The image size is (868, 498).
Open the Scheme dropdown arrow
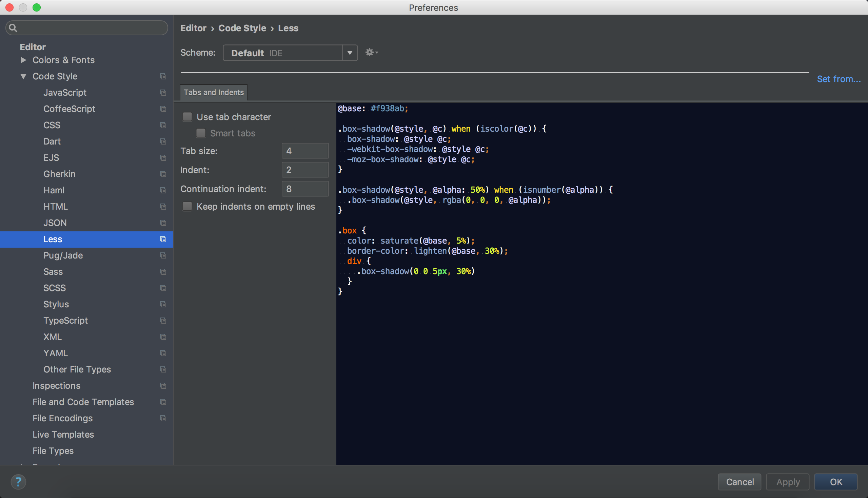tap(350, 53)
